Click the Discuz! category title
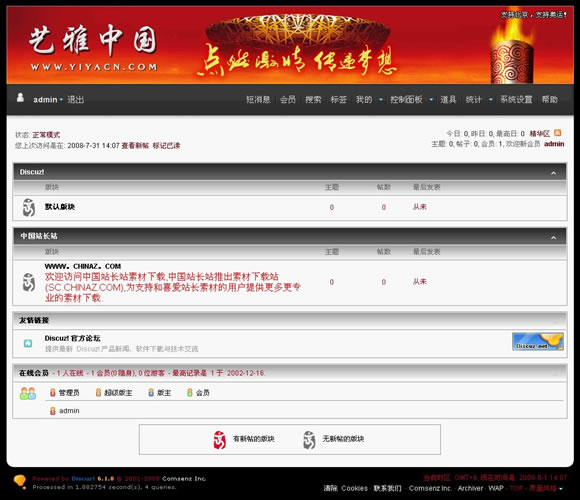 (x=32, y=172)
